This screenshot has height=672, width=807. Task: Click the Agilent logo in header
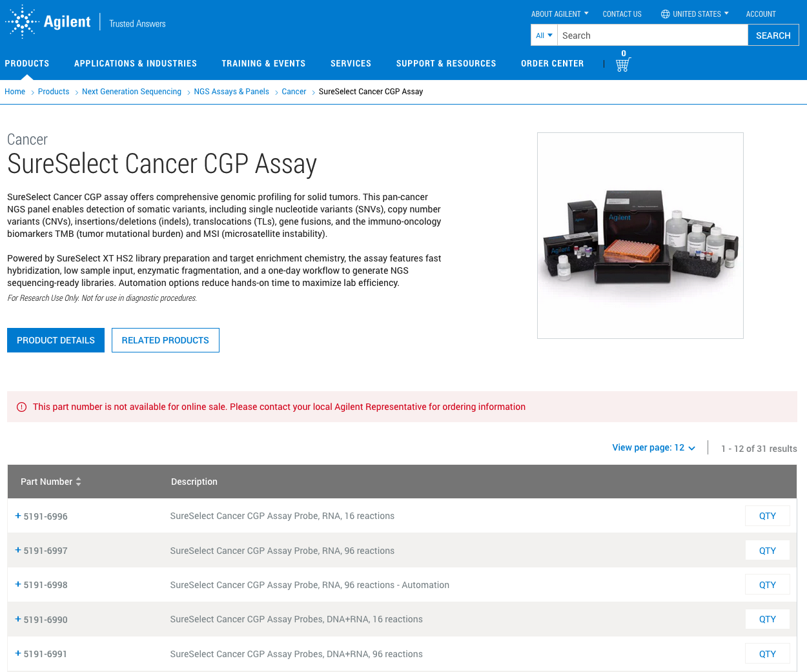[48, 22]
